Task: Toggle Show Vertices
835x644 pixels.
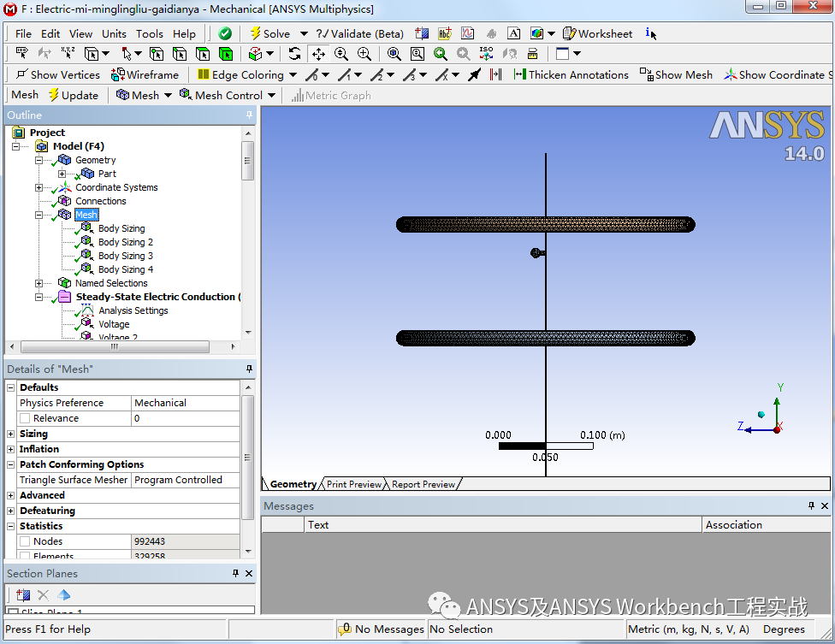Action: click(x=58, y=75)
